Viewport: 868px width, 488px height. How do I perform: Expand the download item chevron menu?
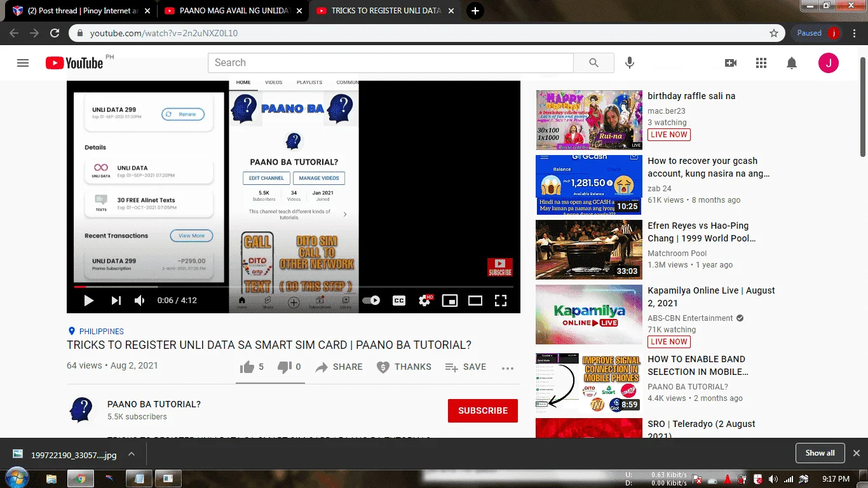click(132, 454)
